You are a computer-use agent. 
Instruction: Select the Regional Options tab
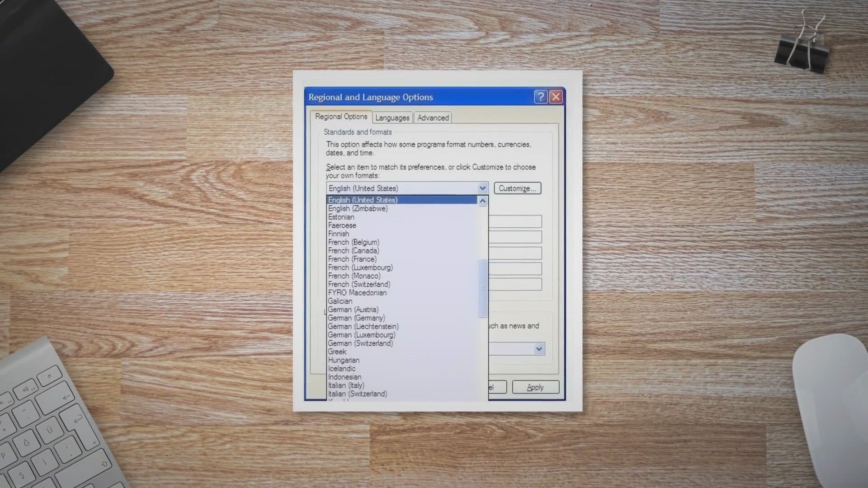click(x=341, y=117)
